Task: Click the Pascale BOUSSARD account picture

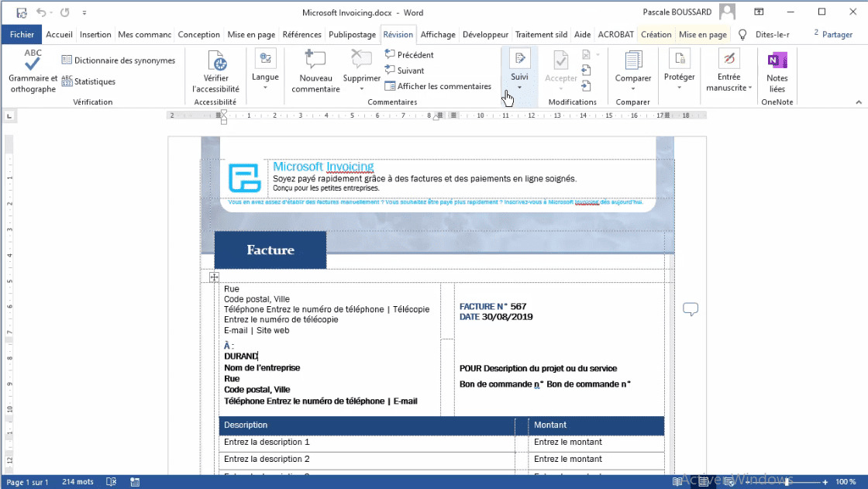Action: tap(728, 12)
